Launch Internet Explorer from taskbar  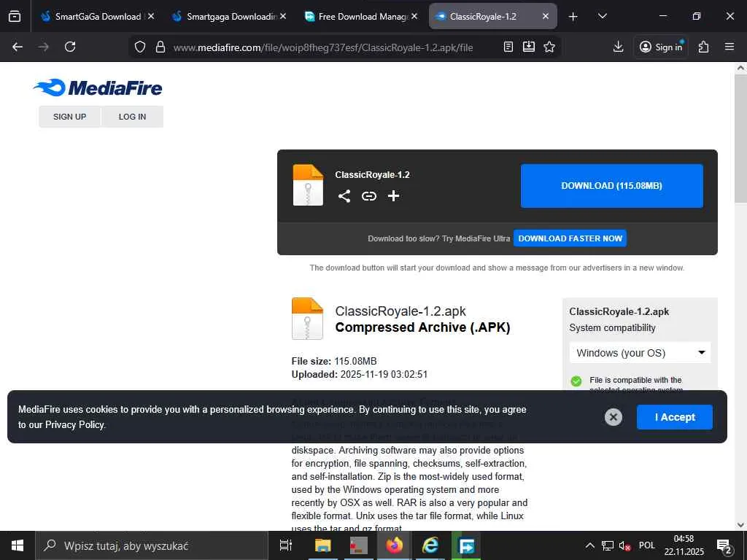click(430, 545)
